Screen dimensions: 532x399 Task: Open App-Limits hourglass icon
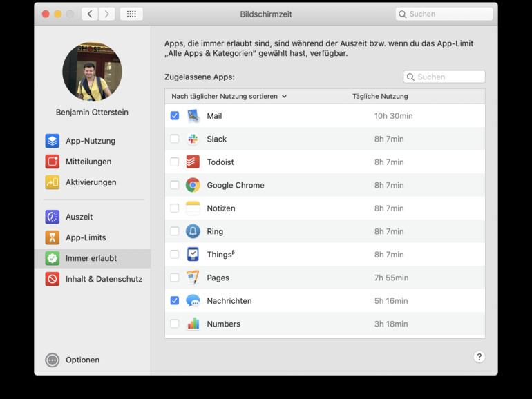[x=53, y=237]
